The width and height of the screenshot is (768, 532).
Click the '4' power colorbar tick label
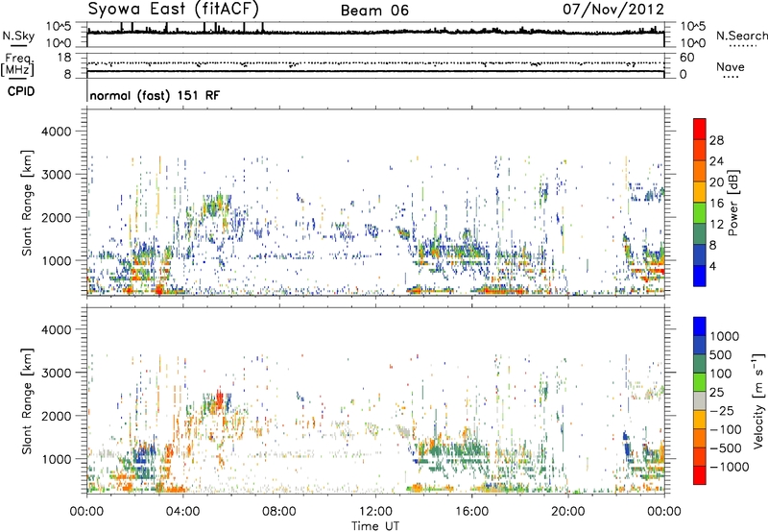coord(712,267)
